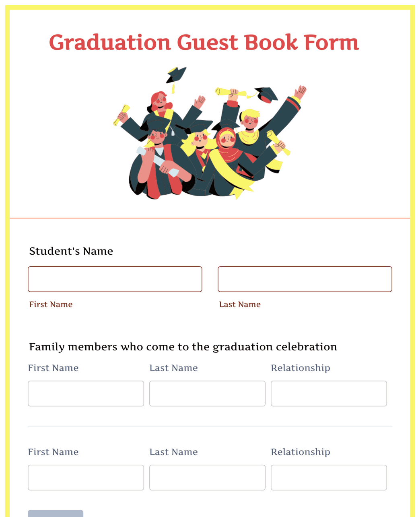The image size is (420, 517).
Task: Click the first row's Last Name column header
Action: [173, 368]
